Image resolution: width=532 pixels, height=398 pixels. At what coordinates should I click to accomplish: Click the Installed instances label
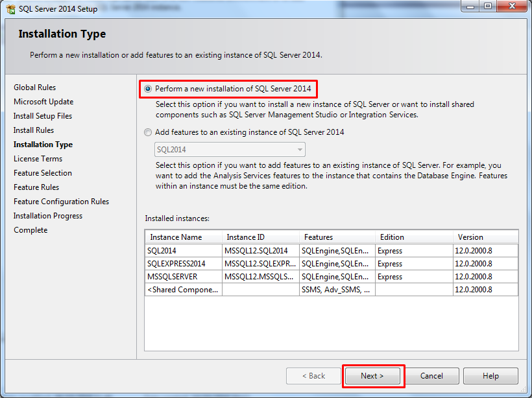[177, 218]
